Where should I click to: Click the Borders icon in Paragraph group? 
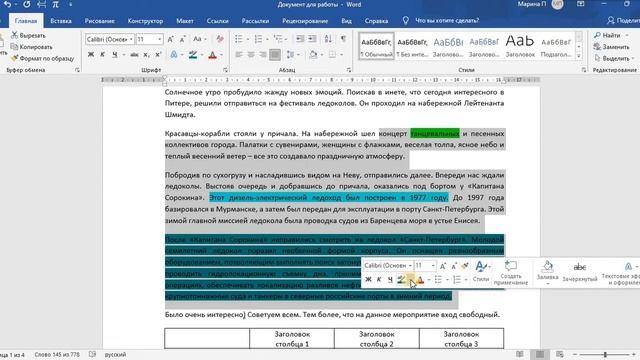[x=333, y=54]
